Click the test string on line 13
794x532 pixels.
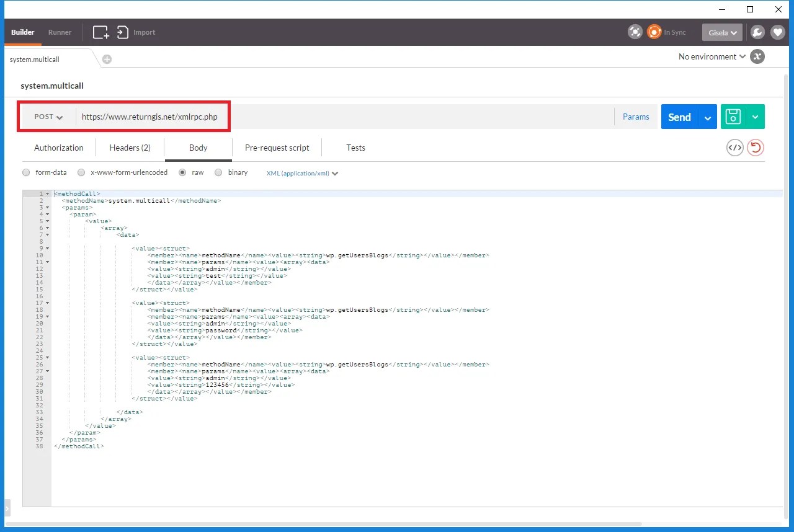[x=213, y=276]
